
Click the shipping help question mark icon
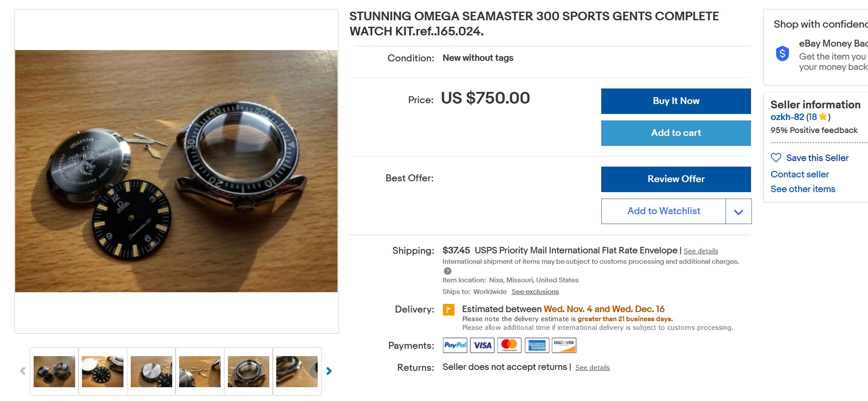click(x=448, y=271)
